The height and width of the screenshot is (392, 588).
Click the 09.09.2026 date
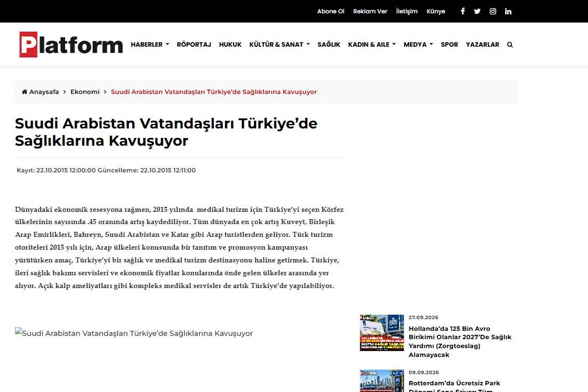click(423, 373)
